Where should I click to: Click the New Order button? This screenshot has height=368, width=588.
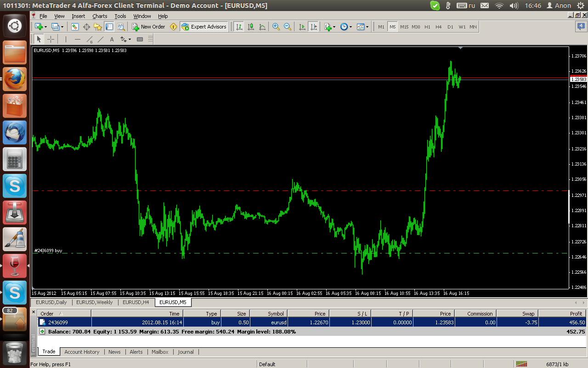click(148, 27)
